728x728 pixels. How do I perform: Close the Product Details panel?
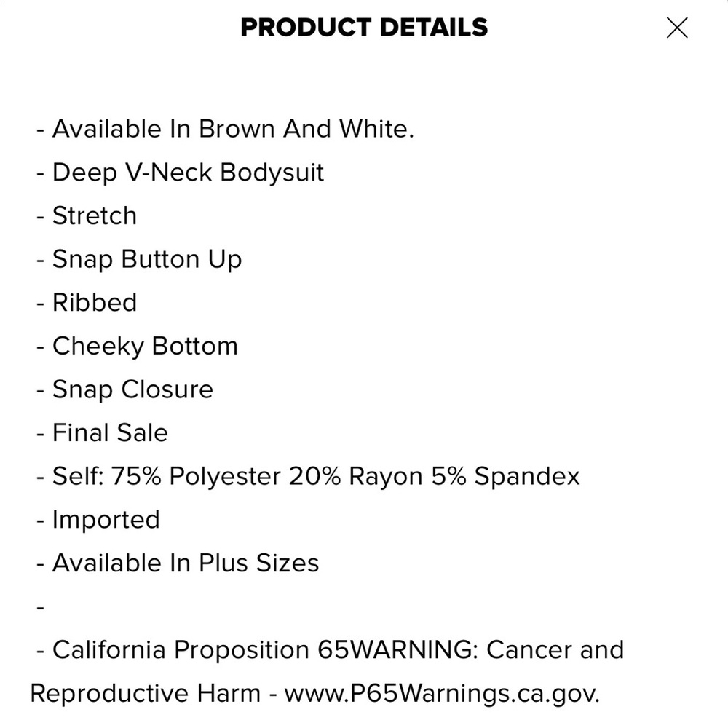pos(677,28)
